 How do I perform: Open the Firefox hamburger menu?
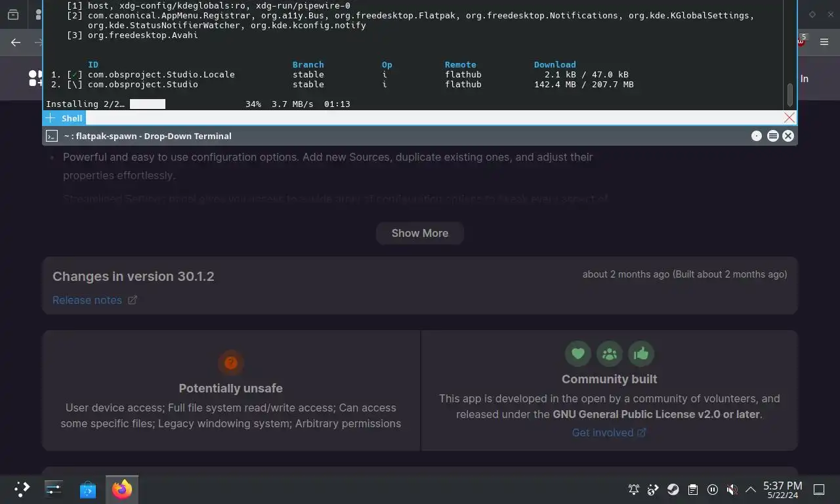click(824, 42)
